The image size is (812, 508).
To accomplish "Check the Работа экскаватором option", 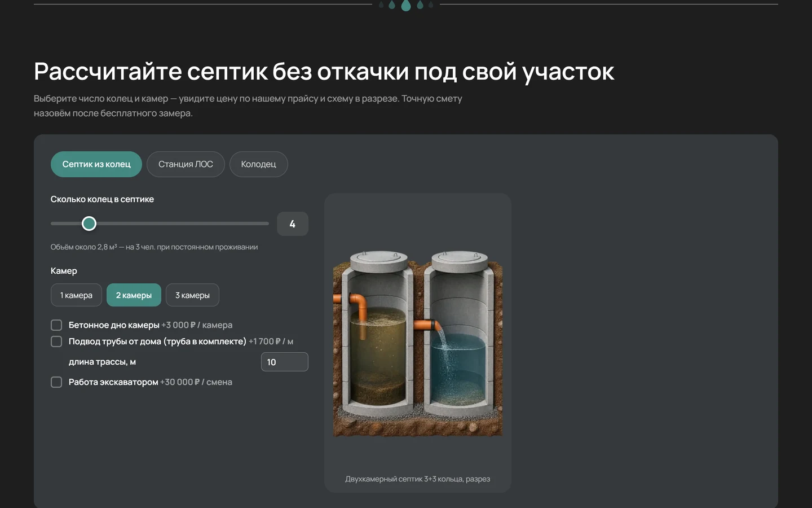I will coord(56,382).
